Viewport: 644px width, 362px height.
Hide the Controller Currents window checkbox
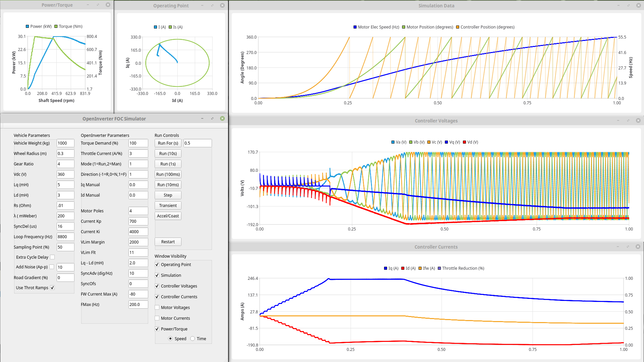coord(157,297)
